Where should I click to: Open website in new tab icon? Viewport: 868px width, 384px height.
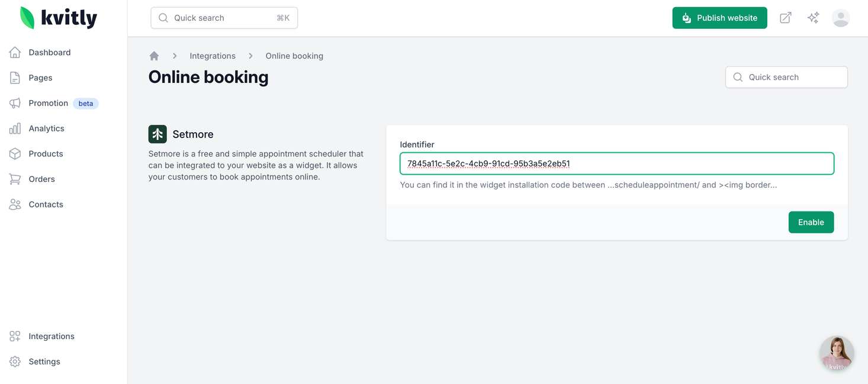pos(785,18)
